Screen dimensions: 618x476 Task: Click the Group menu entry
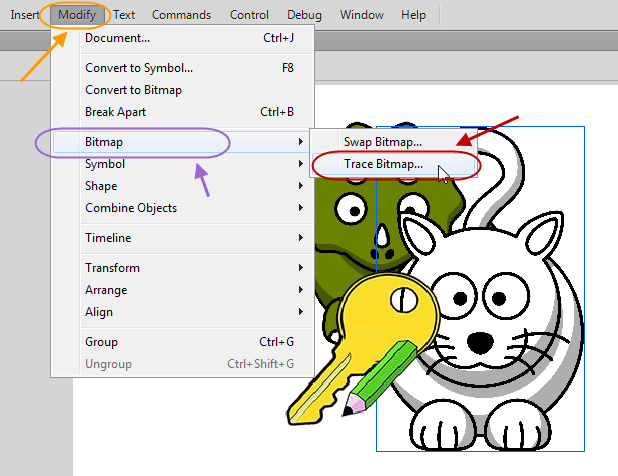(183, 342)
